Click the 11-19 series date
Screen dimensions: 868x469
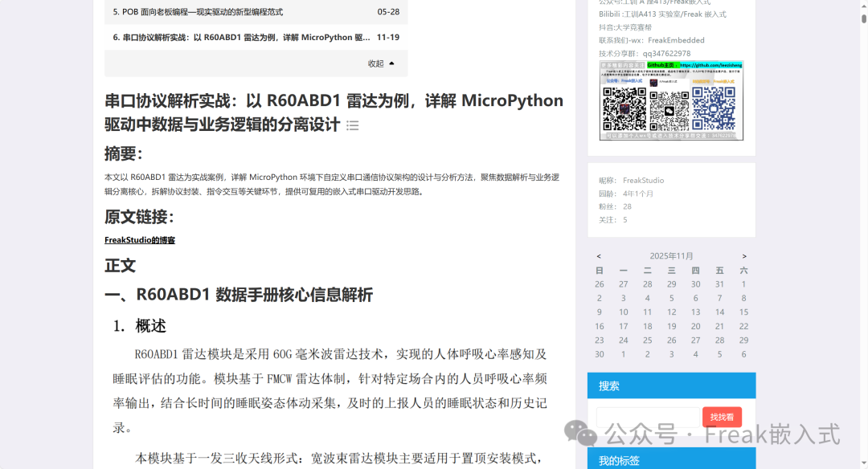click(x=388, y=37)
